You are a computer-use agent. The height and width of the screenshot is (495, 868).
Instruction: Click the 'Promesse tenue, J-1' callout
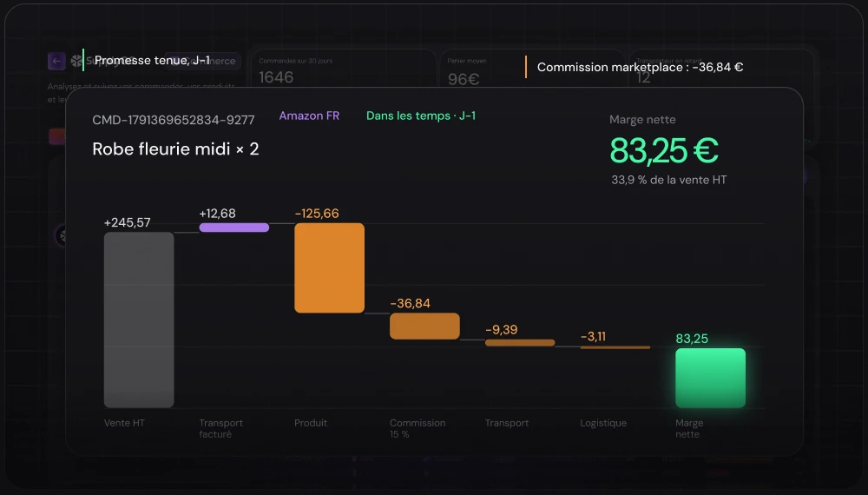pyautogui.click(x=152, y=60)
